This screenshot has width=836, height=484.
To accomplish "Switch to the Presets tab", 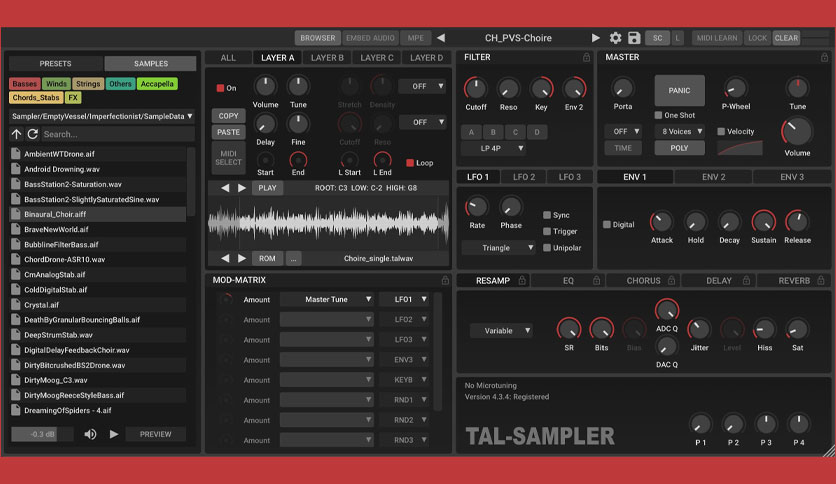I will [x=55, y=63].
